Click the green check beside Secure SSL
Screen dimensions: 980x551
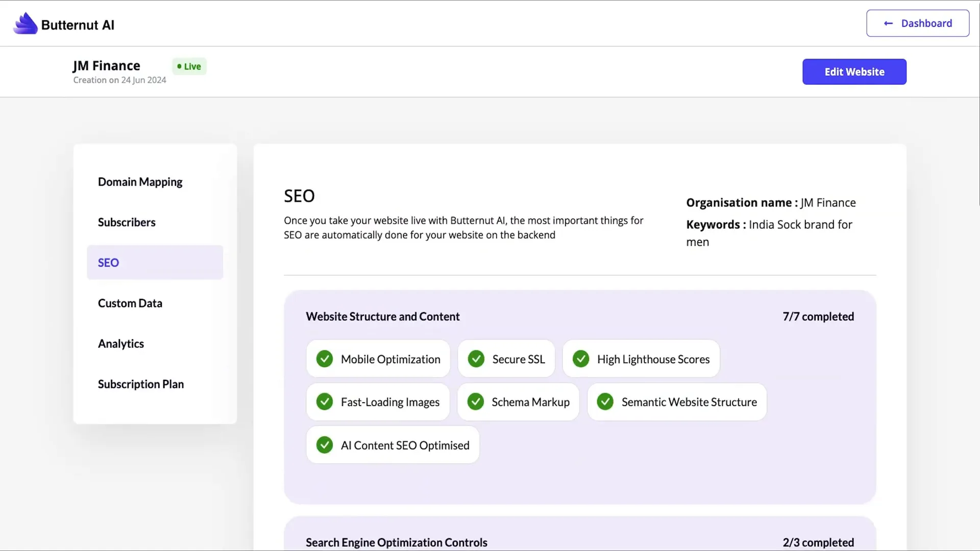pyautogui.click(x=476, y=359)
